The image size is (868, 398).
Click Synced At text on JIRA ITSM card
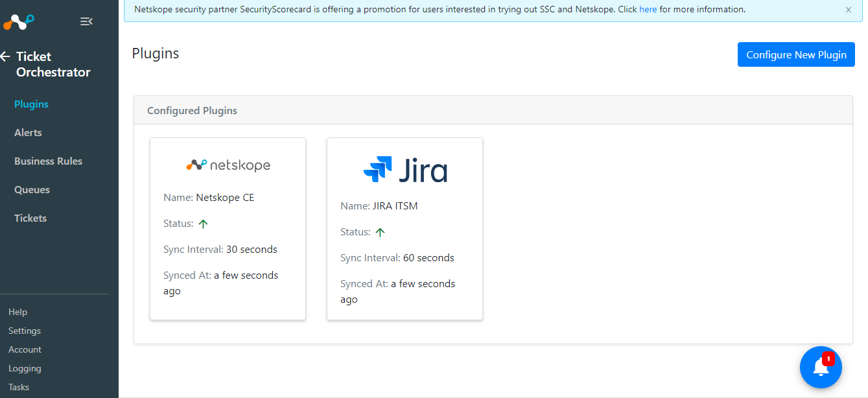point(397,292)
